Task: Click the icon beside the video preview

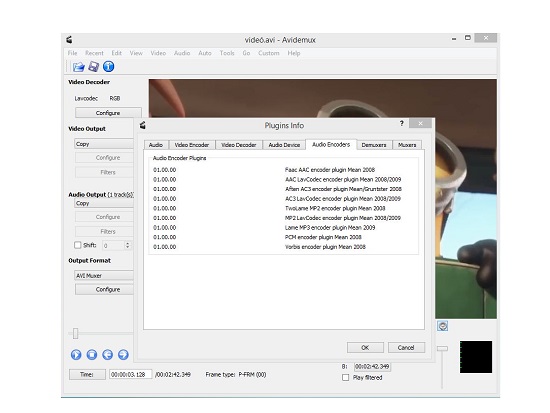Action: [x=443, y=326]
